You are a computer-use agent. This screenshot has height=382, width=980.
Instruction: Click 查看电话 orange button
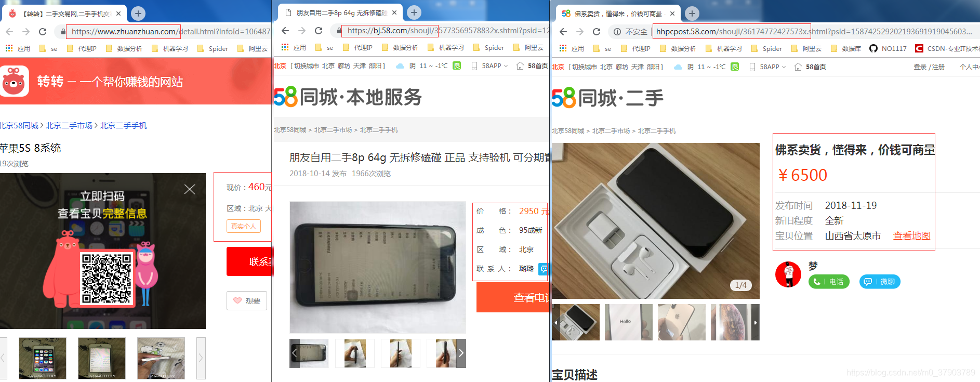pos(513,297)
